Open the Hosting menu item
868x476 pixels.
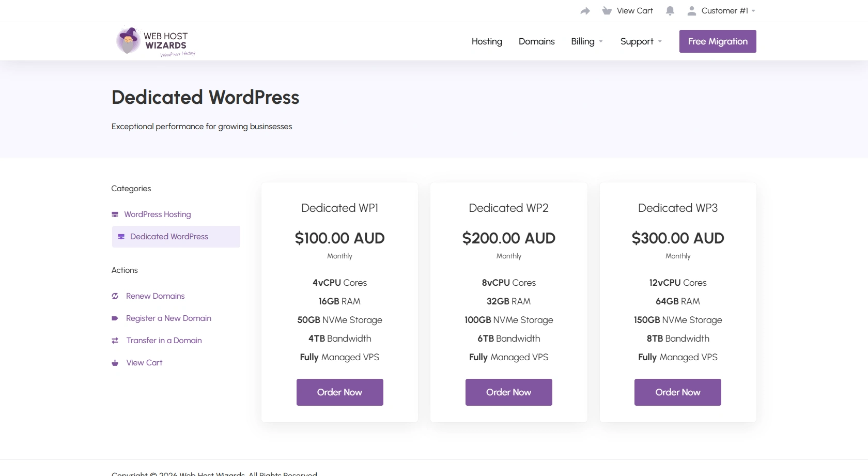pyautogui.click(x=487, y=41)
